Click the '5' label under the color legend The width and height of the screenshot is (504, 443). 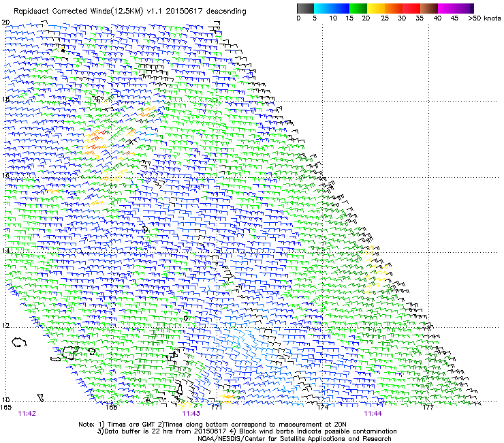(x=315, y=18)
